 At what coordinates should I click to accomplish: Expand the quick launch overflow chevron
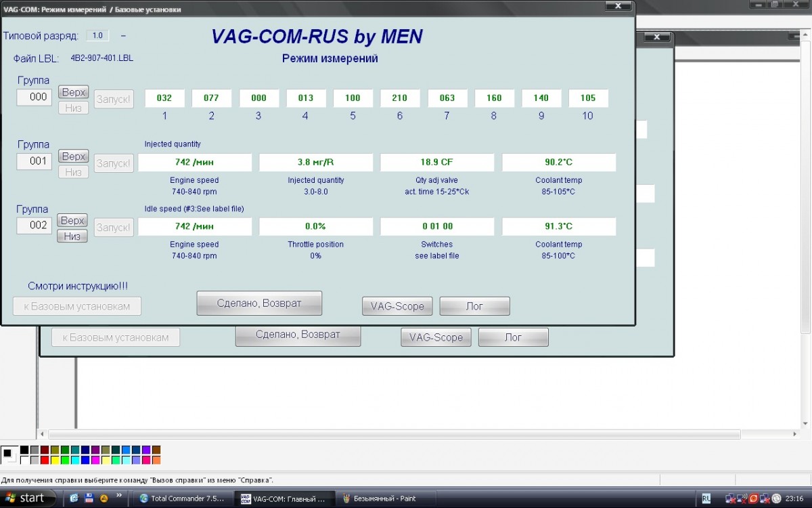[x=120, y=496]
